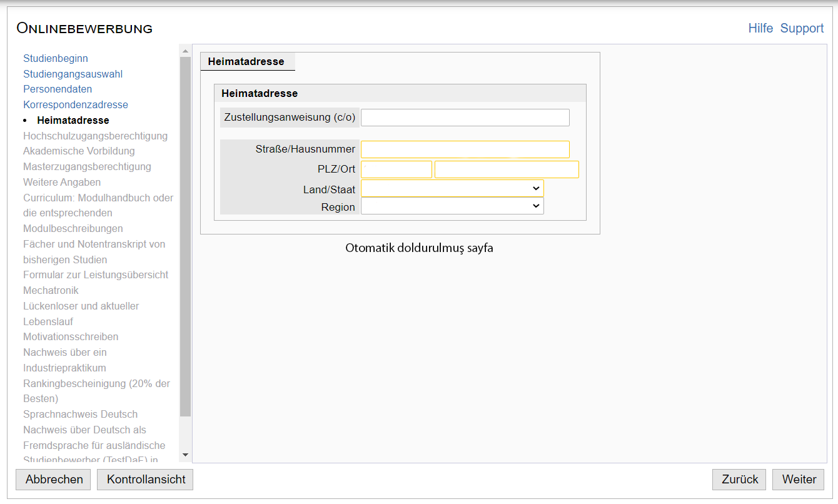Open the Support link

(802, 28)
